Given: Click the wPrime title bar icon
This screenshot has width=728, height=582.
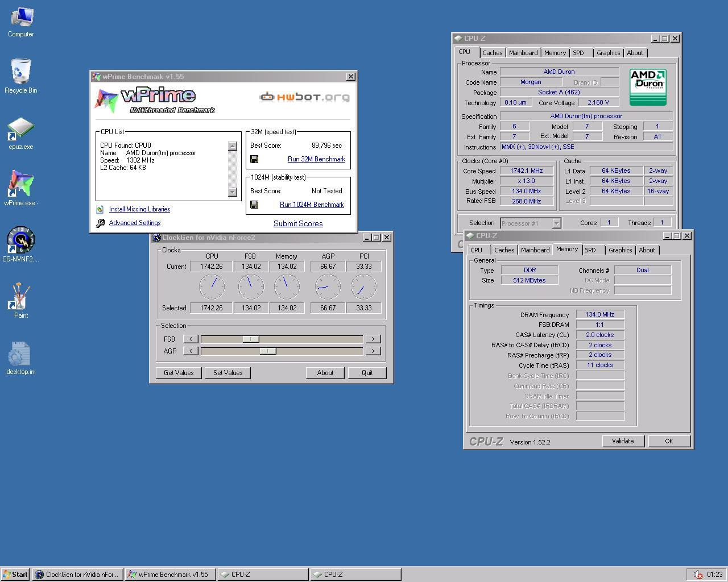Looking at the screenshot, I should coord(97,77).
